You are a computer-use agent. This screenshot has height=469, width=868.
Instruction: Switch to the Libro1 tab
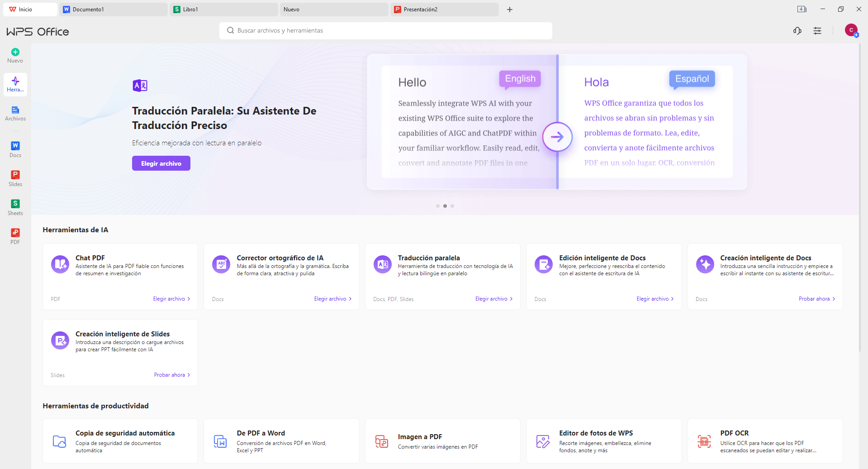[223, 10]
